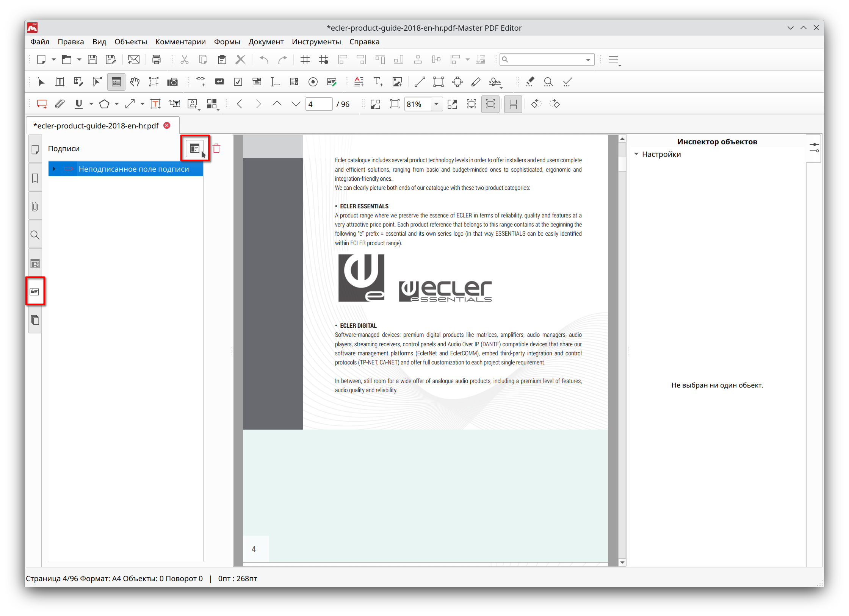This screenshot has height=616, width=849.
Task: Select the Hand tool in the toolbar
Action: (135, 82)
